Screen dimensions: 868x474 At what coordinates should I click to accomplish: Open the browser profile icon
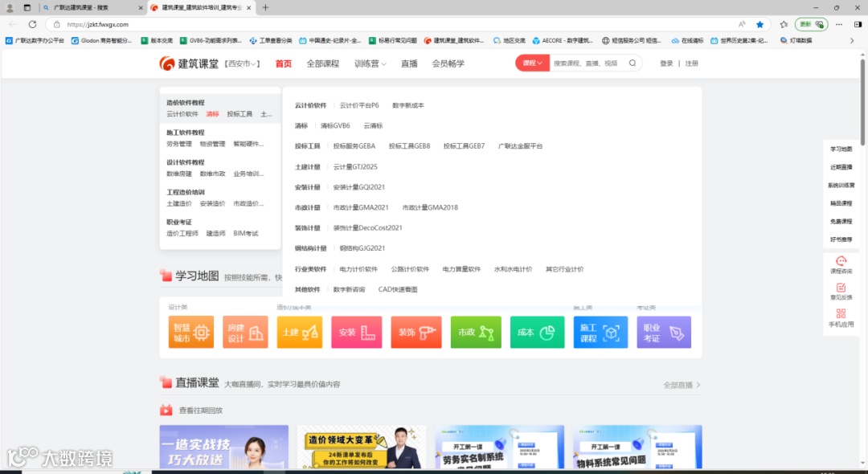pos(10,8)
